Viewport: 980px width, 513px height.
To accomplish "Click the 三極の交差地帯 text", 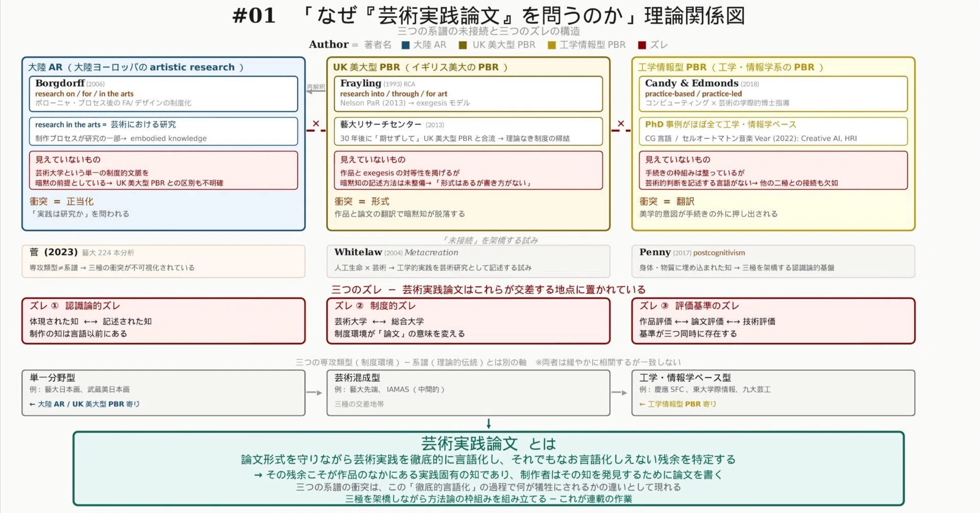I will pos(359,404).
